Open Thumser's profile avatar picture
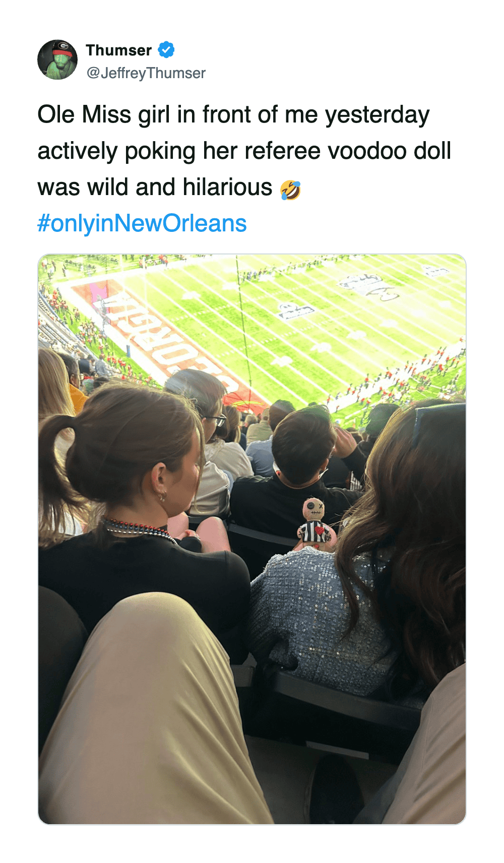504x863 pixels. [x=57, y=60]
